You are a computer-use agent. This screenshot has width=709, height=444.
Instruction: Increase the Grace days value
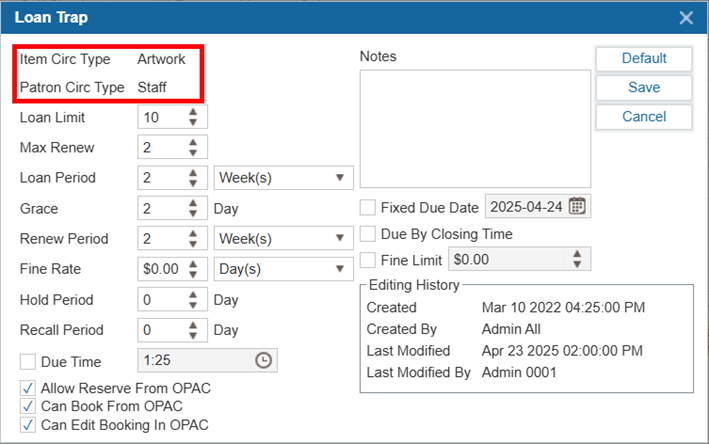pyautogui.click(x=193, y=203)
